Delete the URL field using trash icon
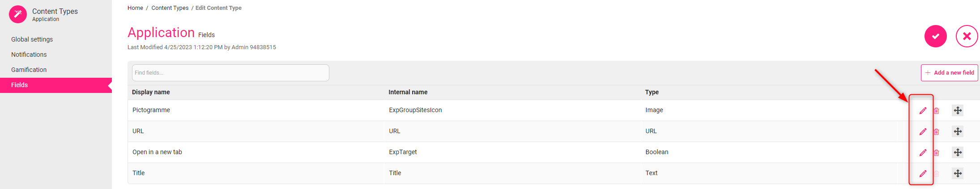The width and height of the screenshot is (980, 189). pyautogui.click(x=936, y=131)
